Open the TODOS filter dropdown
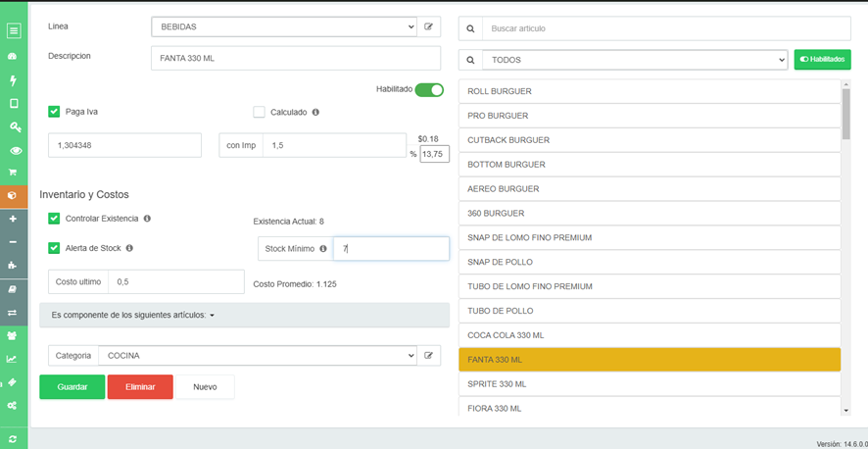Image resolution: width=868 pixels, height=449 pixels. click(635, 60)
